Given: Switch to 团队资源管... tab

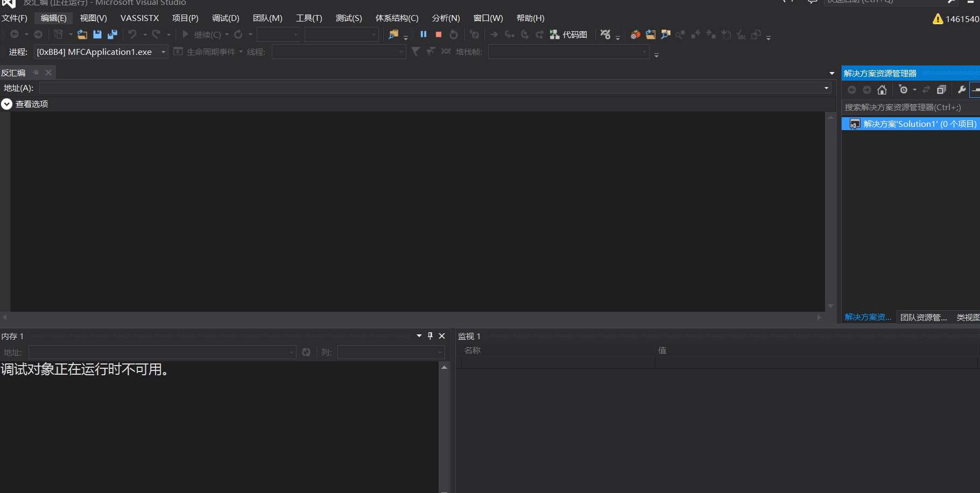Looking at the screenshot, I should [x=923, y=317].
